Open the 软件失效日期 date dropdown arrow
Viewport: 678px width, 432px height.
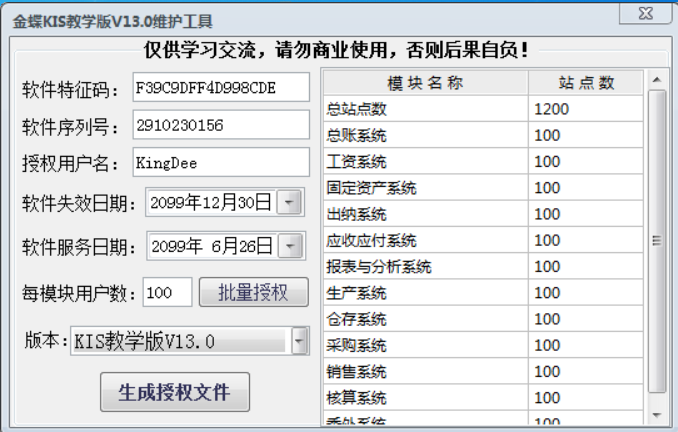coord(289,202)
